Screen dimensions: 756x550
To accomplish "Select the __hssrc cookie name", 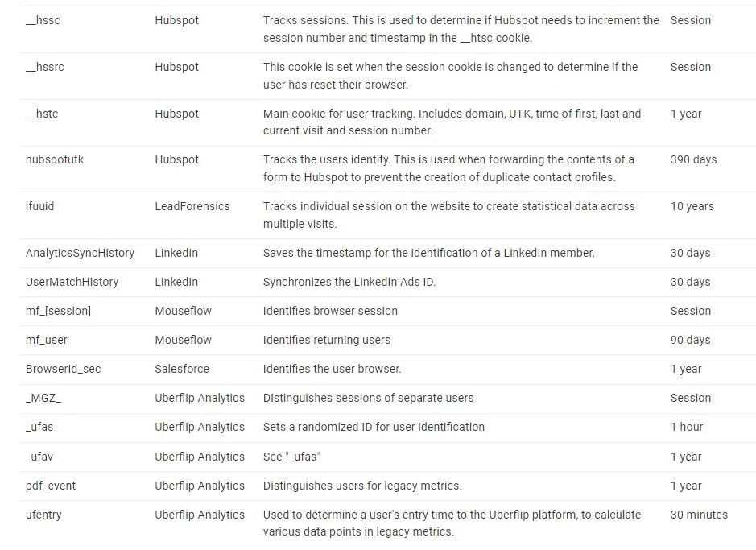I will click(44, 67).
